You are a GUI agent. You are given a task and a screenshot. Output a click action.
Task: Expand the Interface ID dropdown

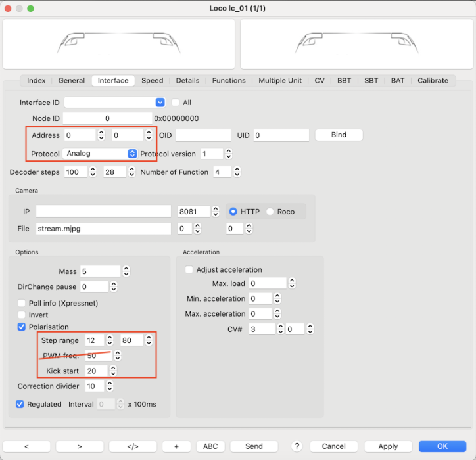click(x=160, y=103)
